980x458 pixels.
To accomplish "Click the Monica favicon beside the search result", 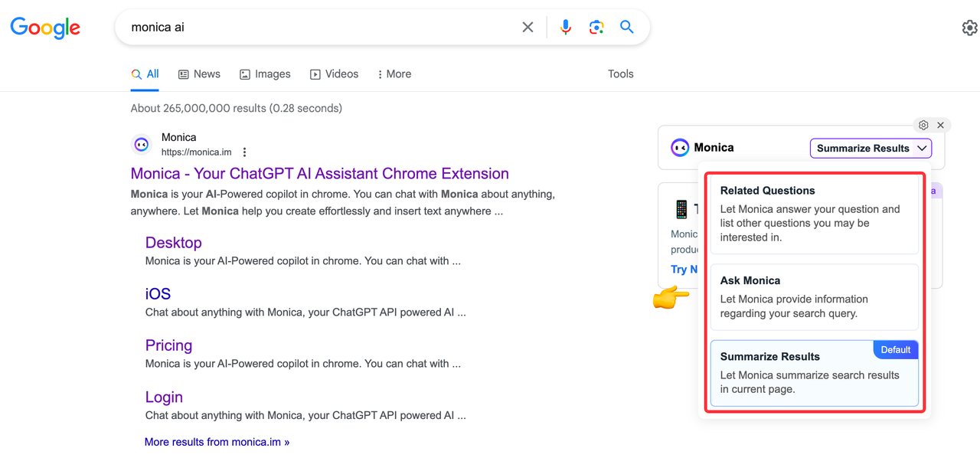I will point(142,144).
